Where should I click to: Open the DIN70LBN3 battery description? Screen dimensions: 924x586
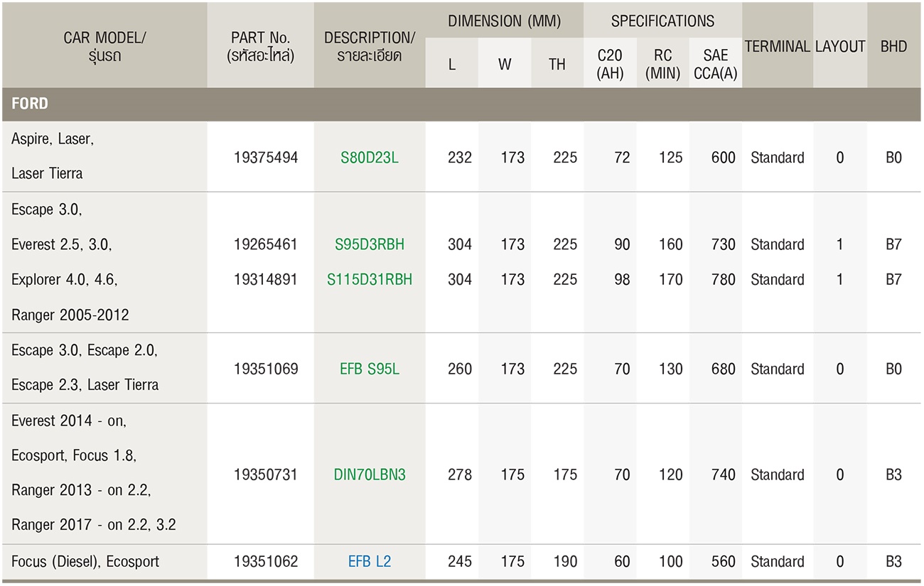coord(370,474)
